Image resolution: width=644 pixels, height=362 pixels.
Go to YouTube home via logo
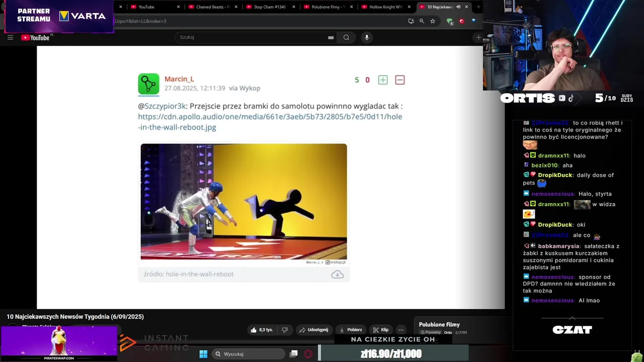pos(35,38)
